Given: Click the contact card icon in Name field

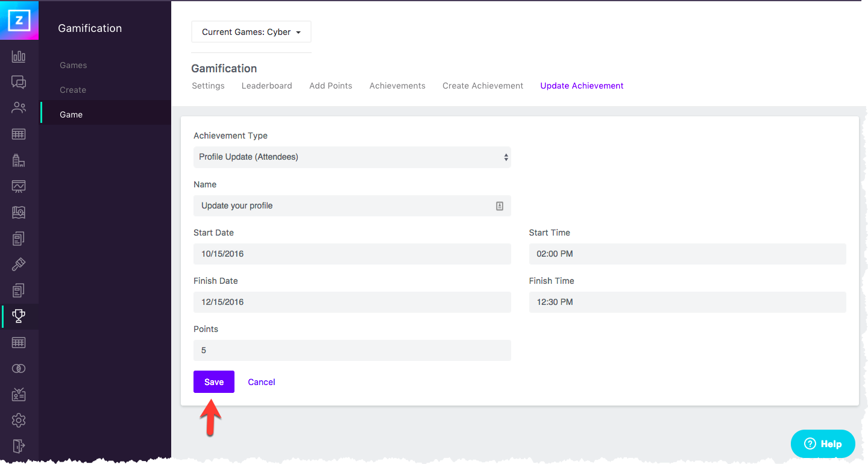Looking at the screenshot, I should [499, 206].
